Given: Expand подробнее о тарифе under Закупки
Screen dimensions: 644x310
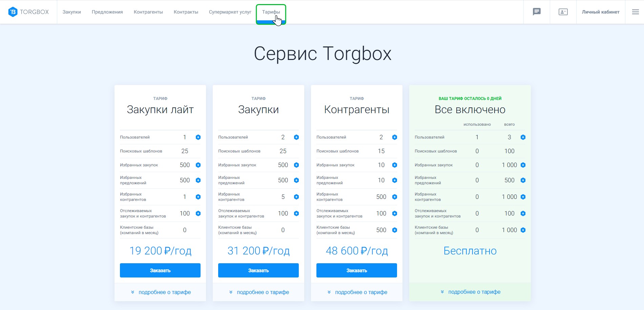Looking at the screenshot, I should (259, 292).
